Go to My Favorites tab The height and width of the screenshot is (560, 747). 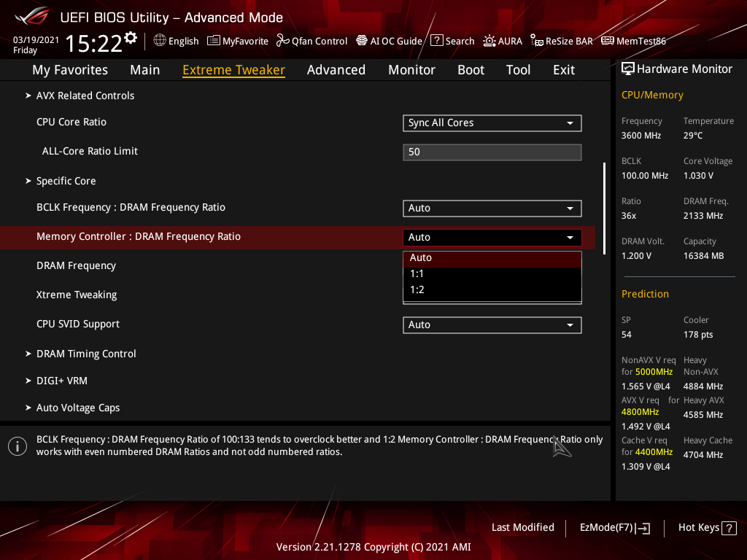[x=70, y=70]
